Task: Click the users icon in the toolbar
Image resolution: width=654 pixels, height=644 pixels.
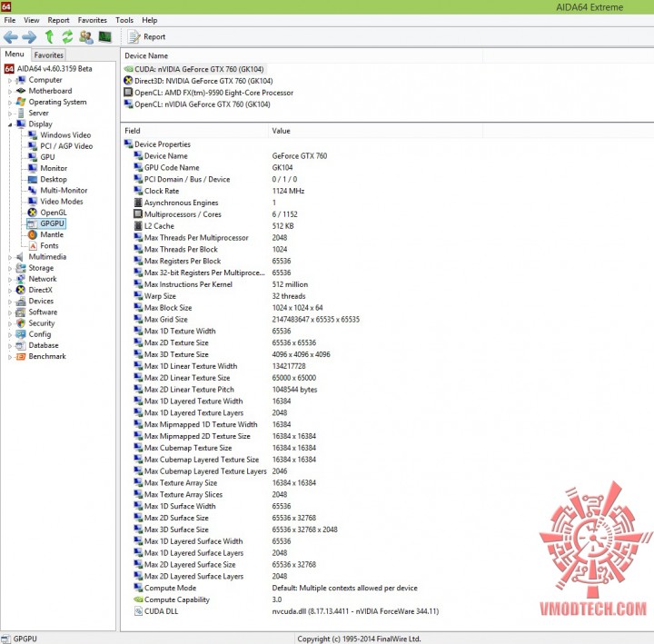Action: [86, 37]
